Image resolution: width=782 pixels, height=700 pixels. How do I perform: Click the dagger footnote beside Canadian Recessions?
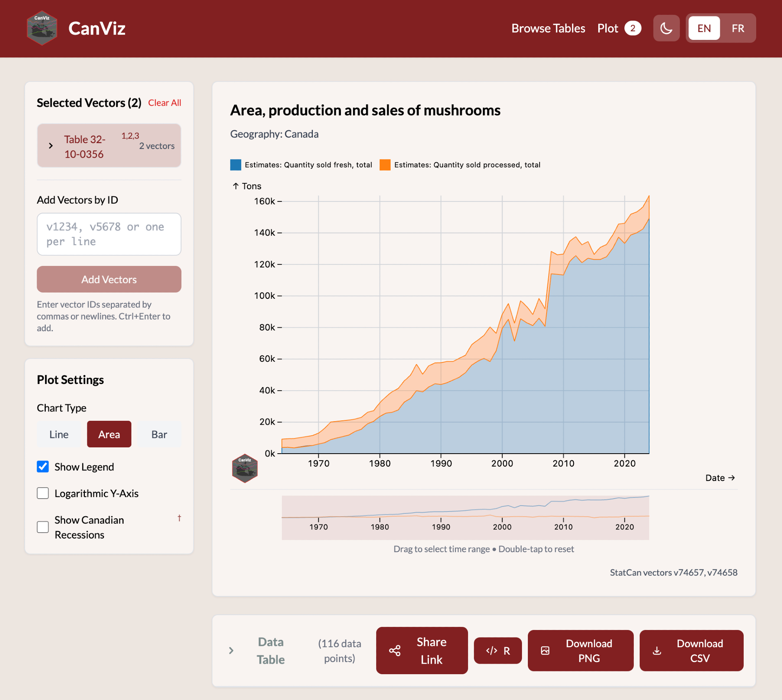coord(179,518)
